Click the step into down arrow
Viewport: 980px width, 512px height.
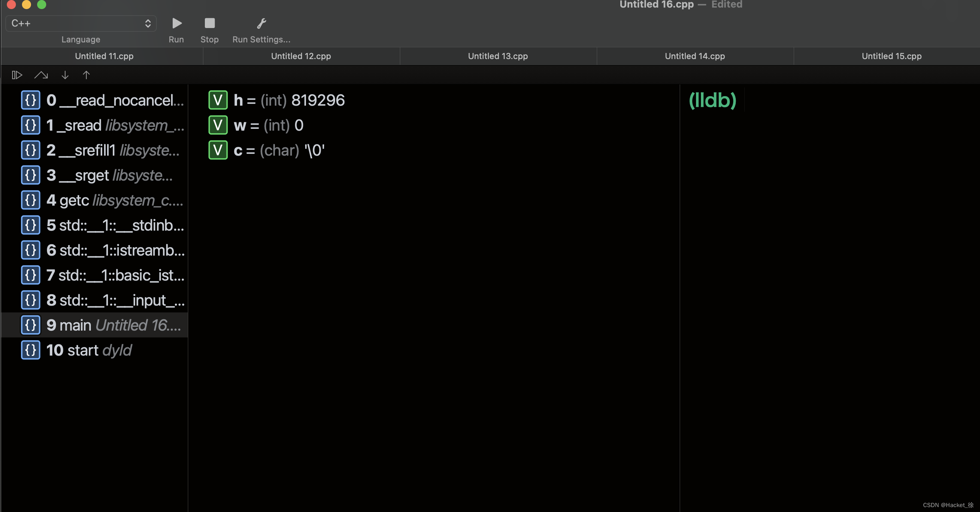(x=65, y=75)
